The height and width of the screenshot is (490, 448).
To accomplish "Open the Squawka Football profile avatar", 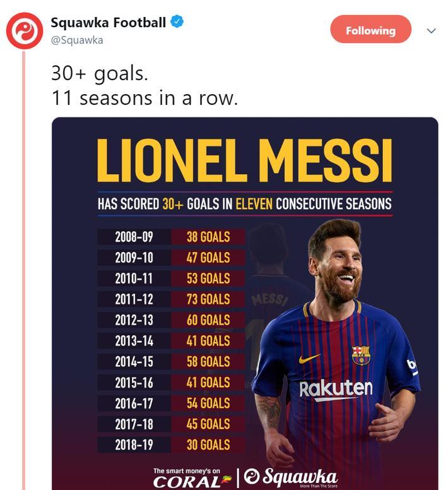I will coord(25,30).
